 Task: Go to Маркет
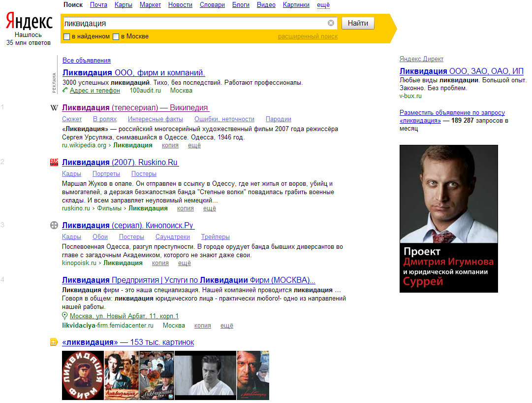150,5
